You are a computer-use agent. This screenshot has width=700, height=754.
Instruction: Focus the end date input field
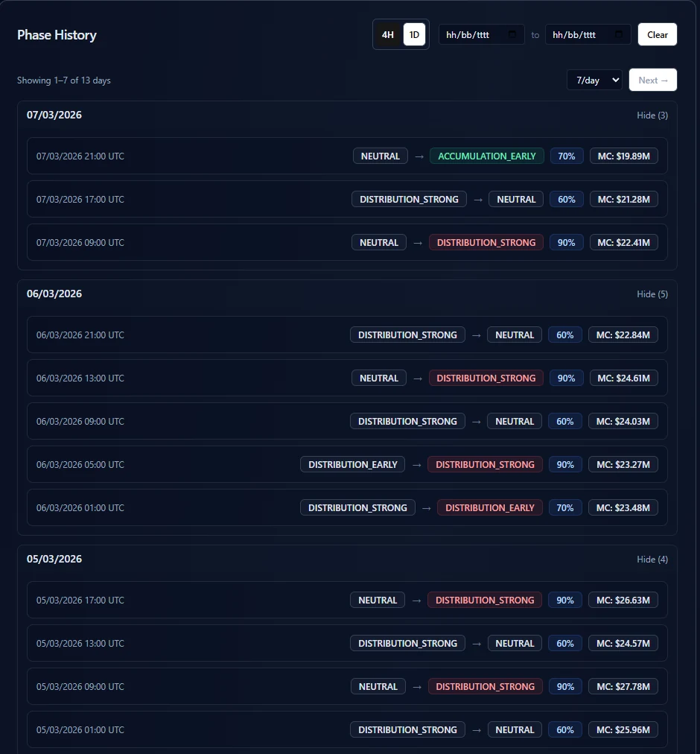(x=588, y=34)
